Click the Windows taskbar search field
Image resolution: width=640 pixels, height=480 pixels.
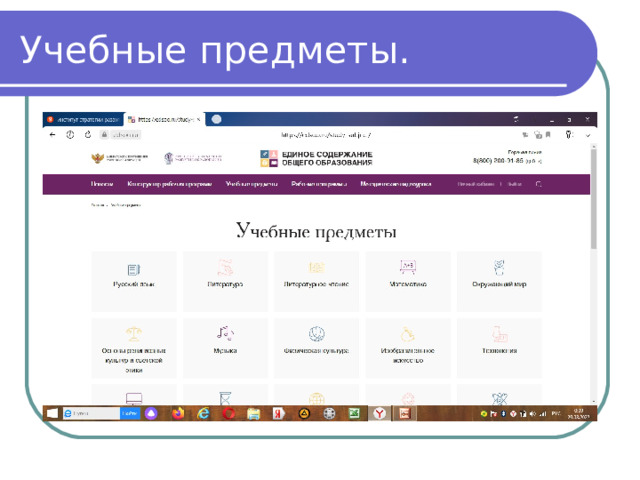[x=91, y=413]
